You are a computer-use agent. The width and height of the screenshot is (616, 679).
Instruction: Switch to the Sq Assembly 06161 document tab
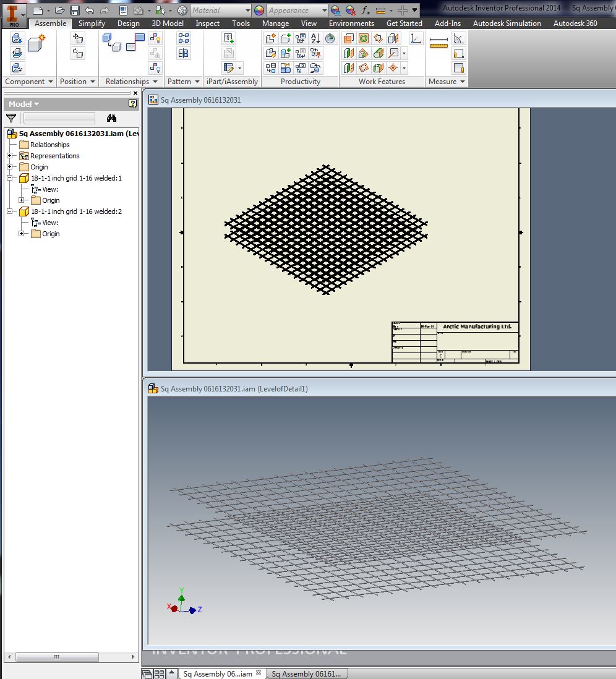(307, 673)
